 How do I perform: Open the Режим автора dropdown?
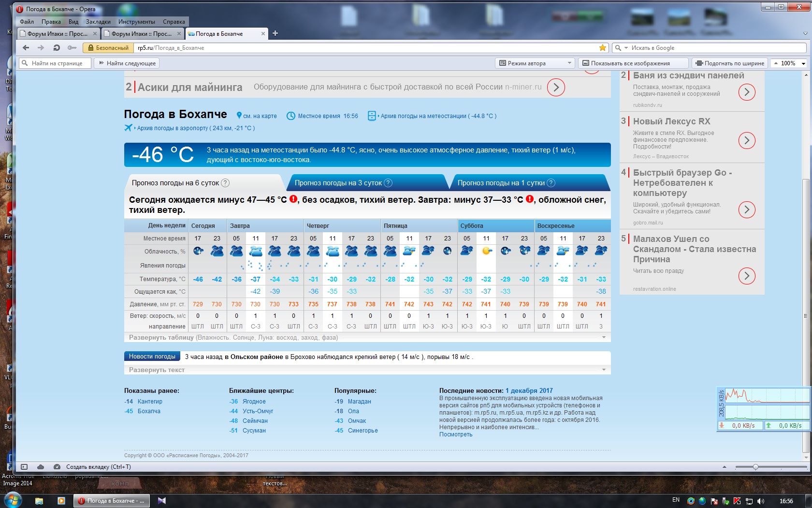(535, 63)
